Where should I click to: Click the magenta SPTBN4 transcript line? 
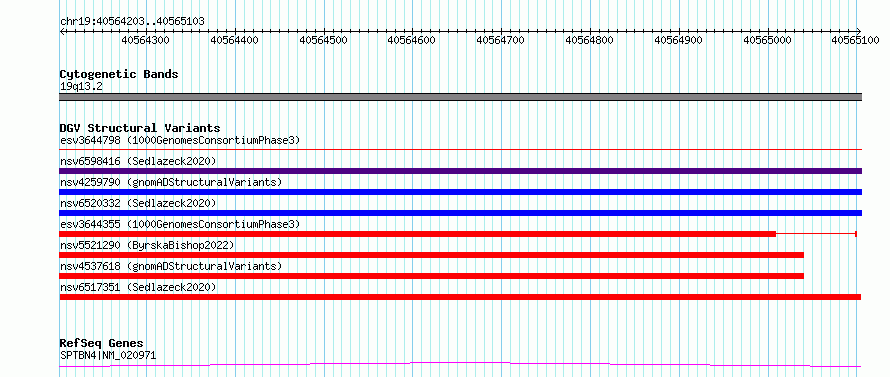[x=460, y=364]
